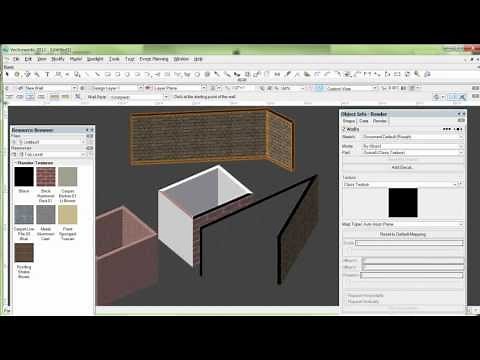
Task: Click the black texture preview in Object Info
Action: [x=403, y=203]
